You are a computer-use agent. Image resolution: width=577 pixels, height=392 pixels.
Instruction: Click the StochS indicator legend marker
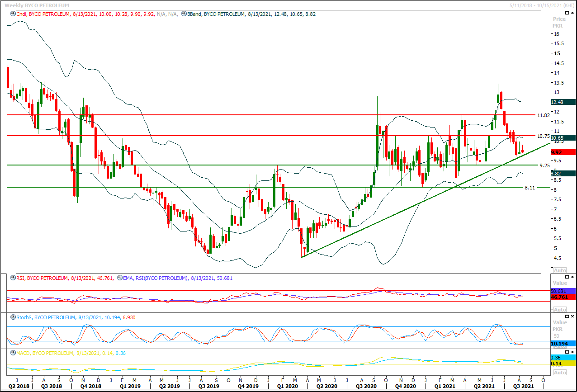point(13,317)
